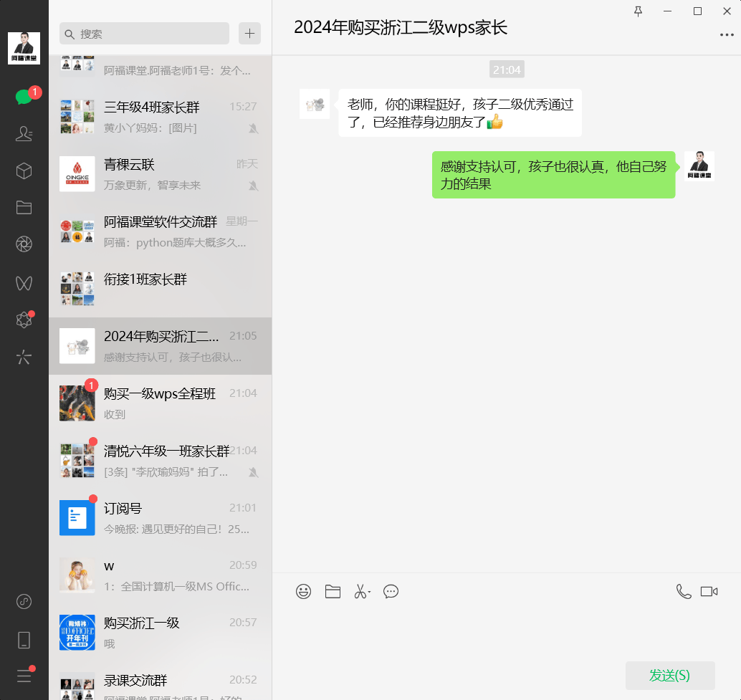
Task: Start a video call
Action: [x=709, y=591]
